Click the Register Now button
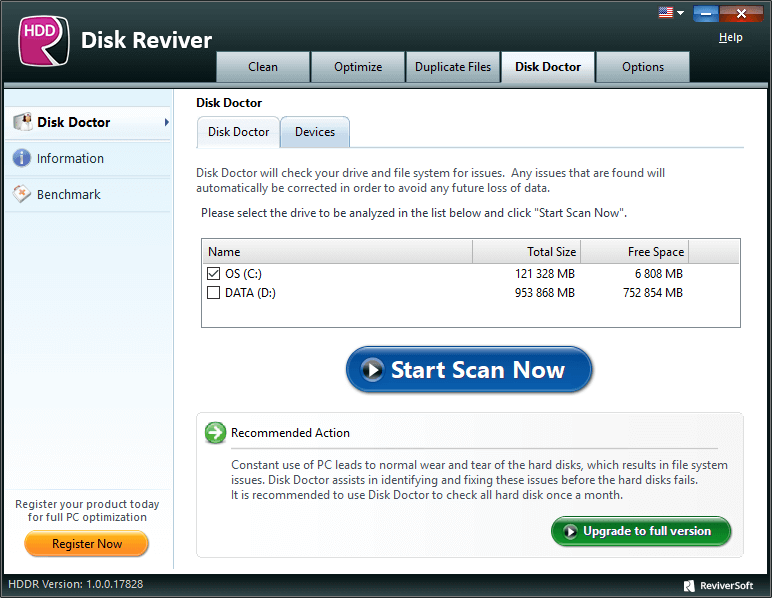This screenshot has height=598, width=772. pyautogui.click(x=87, y=544)
